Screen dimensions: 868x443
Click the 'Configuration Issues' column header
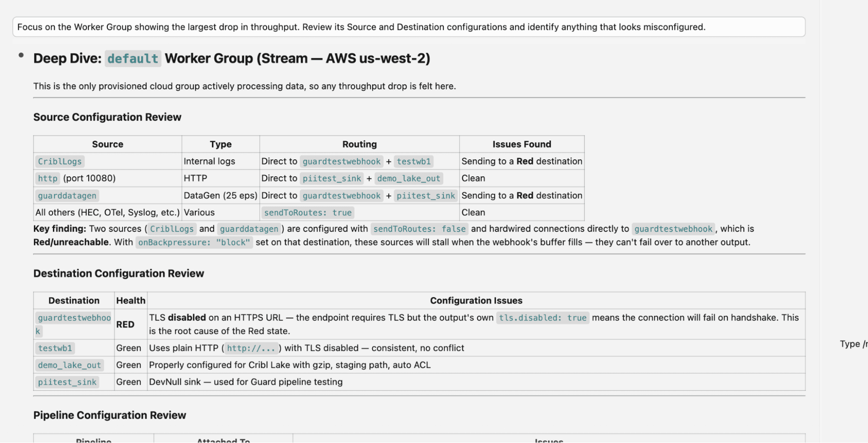[476, 301]
